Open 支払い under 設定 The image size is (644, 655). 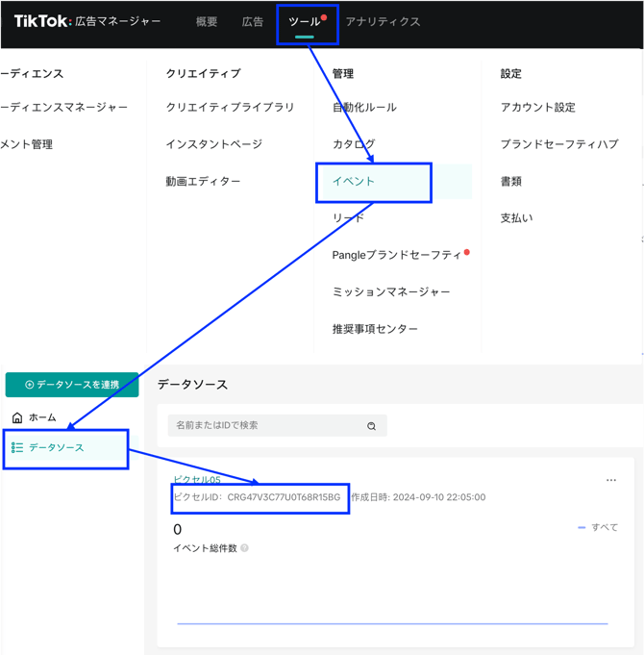(517, 218)
